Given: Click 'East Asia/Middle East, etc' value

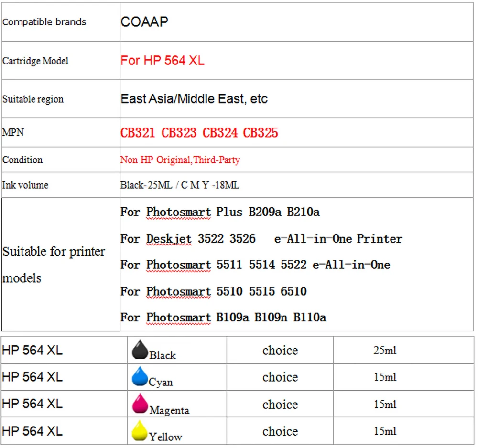Looking at the screenshot, I should coord(194,99).
